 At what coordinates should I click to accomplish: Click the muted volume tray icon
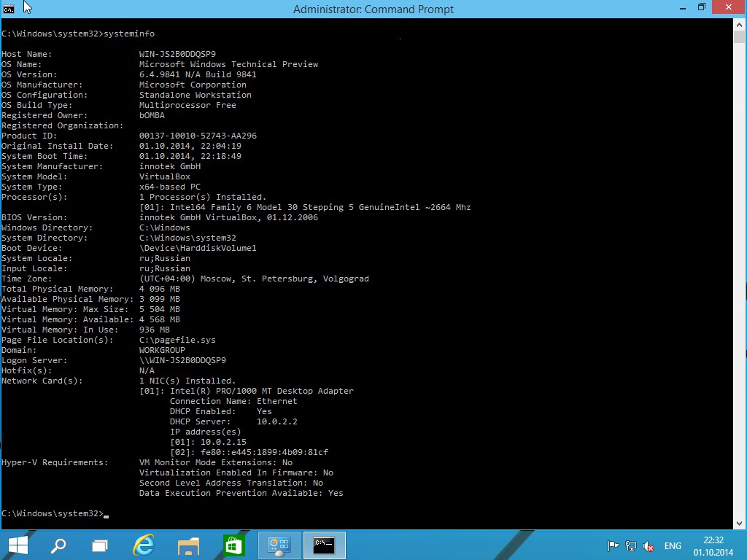coord(649,545)
